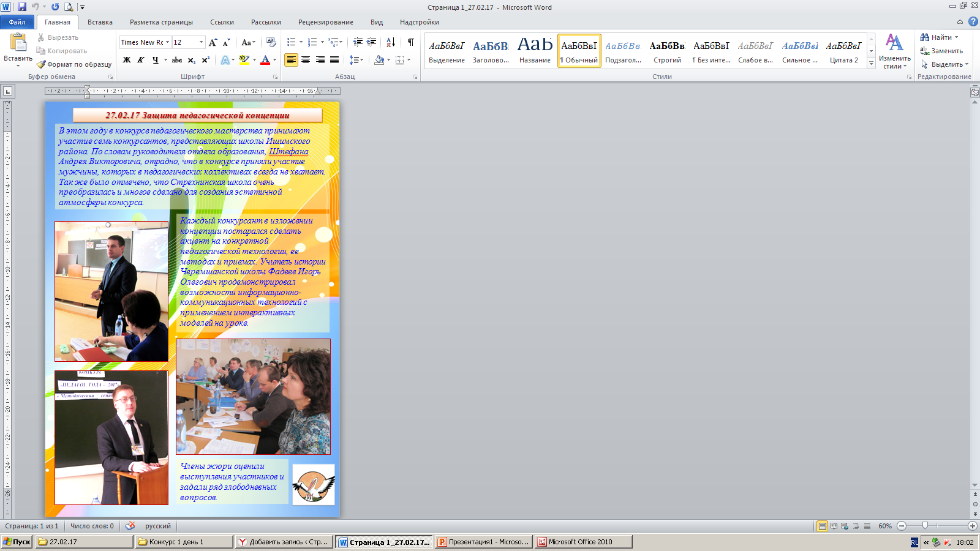Expand the font size dropdown
This screenshot has height=551, width=980.
[201, 42]
